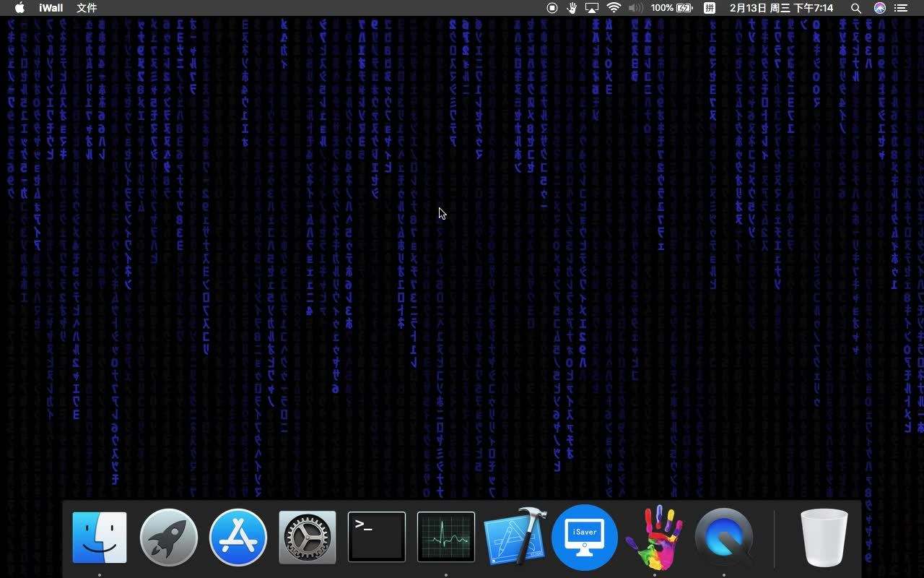Launch Terminal from the Dock
This screenshot has width=924, height=578.
coord(377,537)
